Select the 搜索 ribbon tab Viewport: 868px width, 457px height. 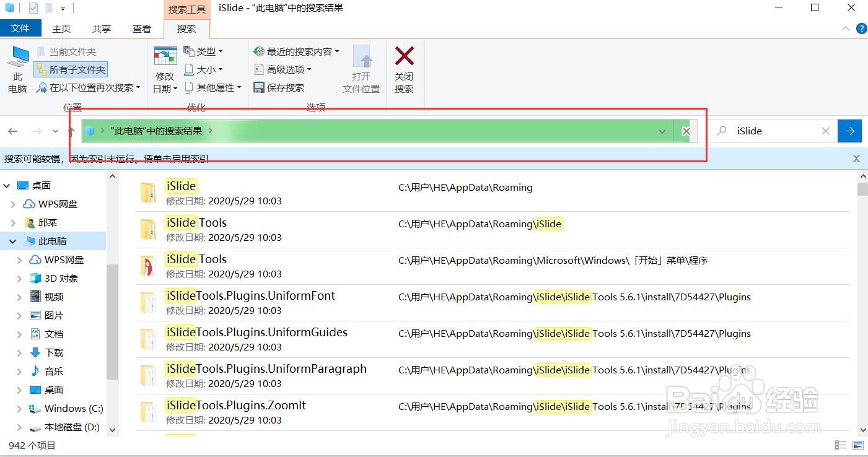pyautogui.click(x=186, y=28)
